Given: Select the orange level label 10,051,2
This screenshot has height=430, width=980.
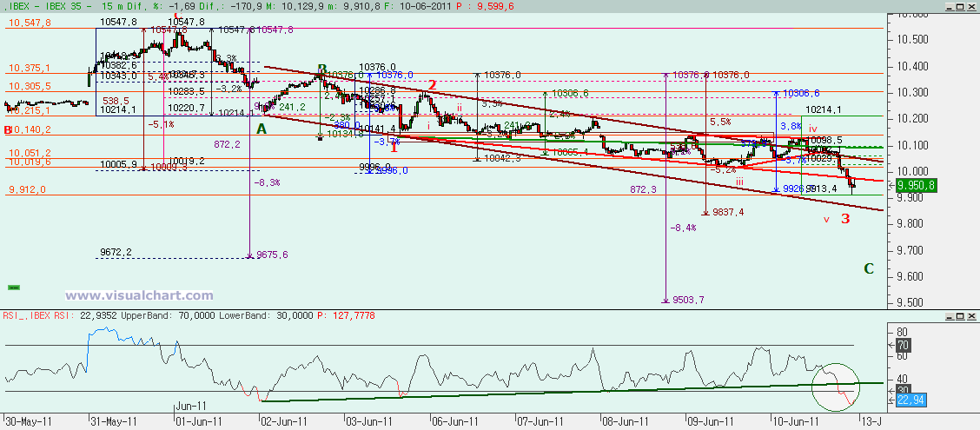Looking at the screenshot, I should (x=30, y=153).
